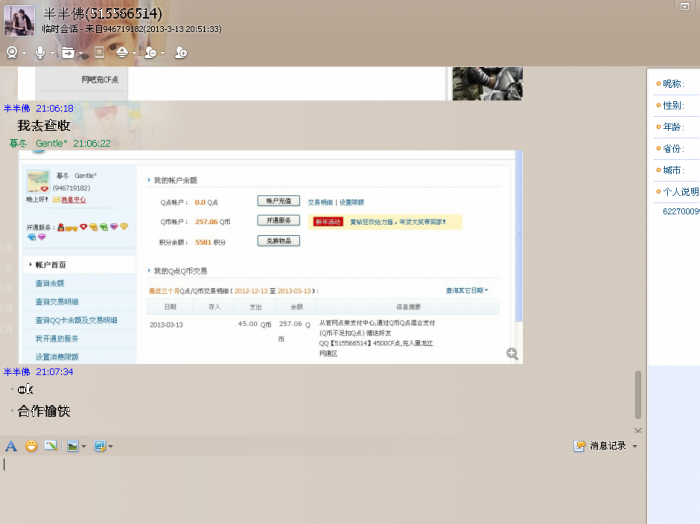The width and height of the screenshot is (700, 524).
Task: Click 查询余额 in the image sidebar
Action: pos(50,283)
